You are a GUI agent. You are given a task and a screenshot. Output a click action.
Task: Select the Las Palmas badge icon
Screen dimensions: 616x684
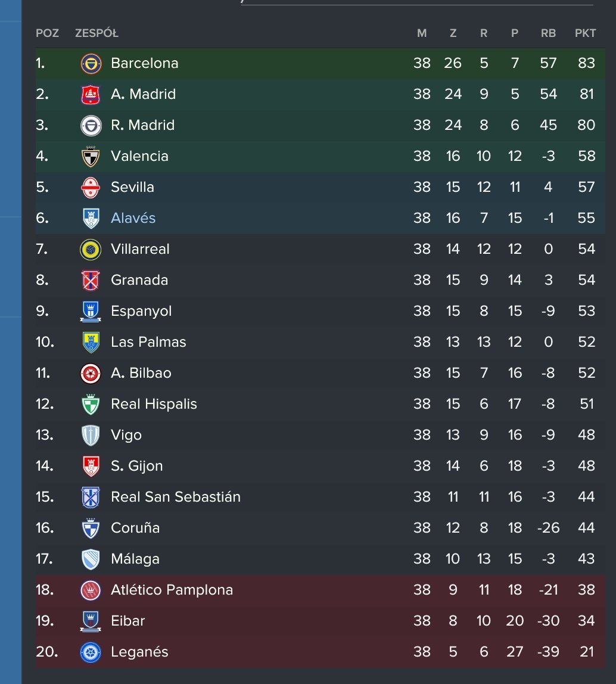coord(91,343)
